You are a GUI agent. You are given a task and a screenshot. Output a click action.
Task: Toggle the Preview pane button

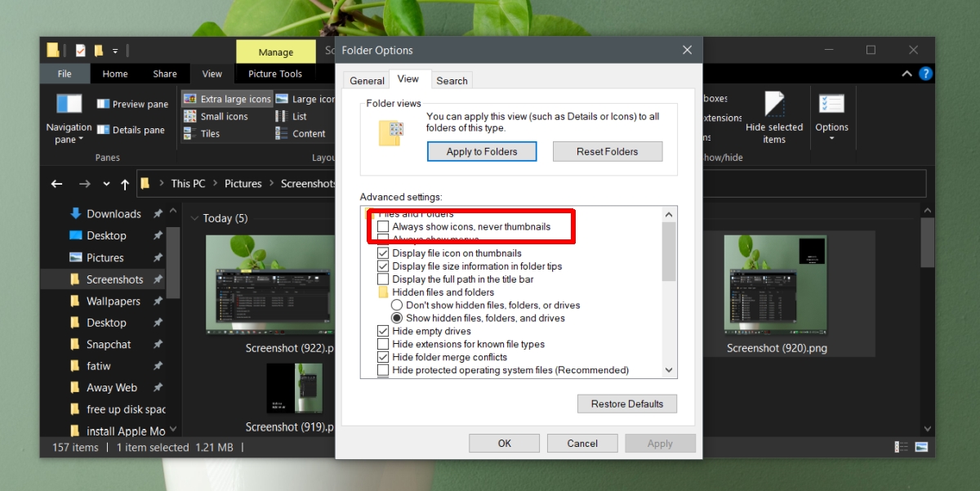132,104
